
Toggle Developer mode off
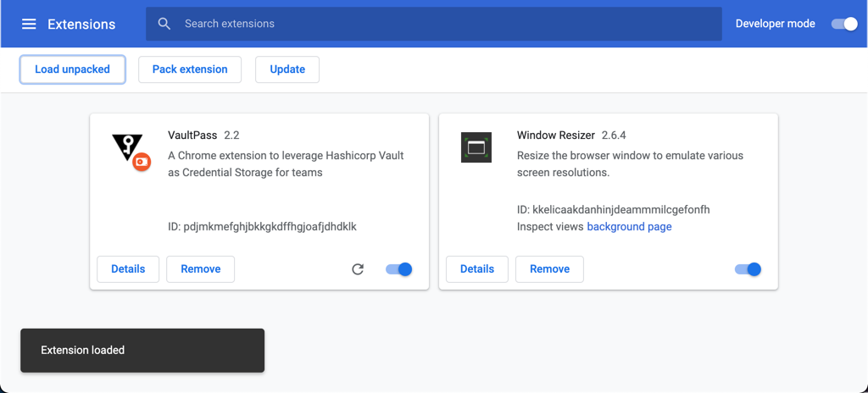point(845,24)
